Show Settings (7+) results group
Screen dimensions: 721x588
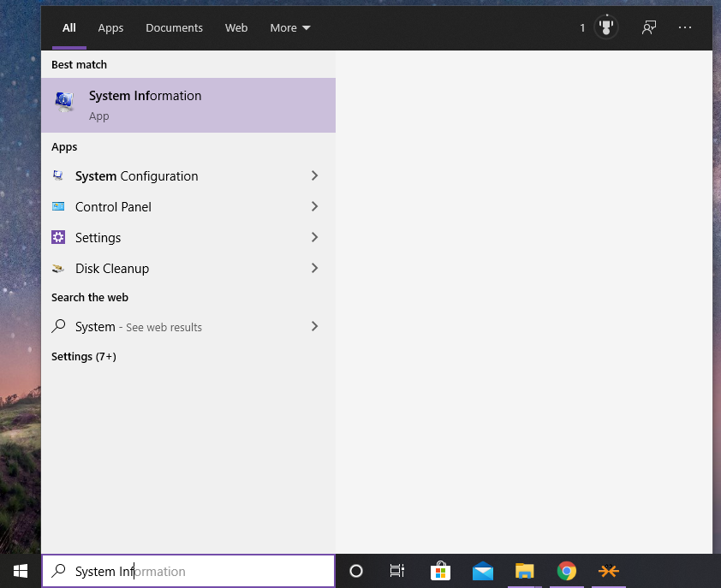tap(84, 357)
